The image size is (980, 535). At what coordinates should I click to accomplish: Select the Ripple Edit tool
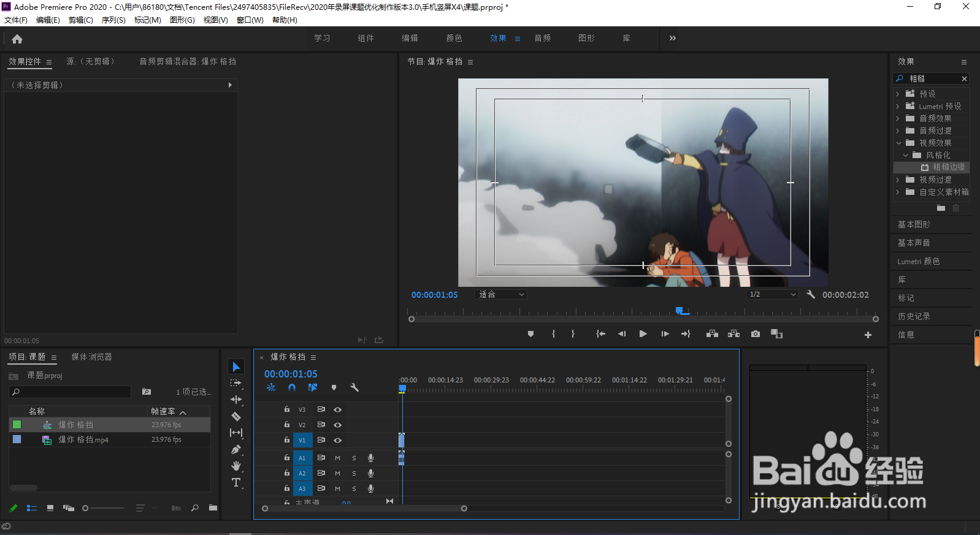click(236, 400)
